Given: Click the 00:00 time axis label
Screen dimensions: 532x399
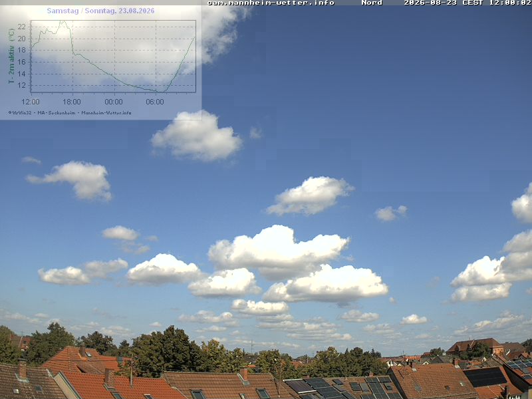Looking at the screenshot, I should tap(113, 102).
